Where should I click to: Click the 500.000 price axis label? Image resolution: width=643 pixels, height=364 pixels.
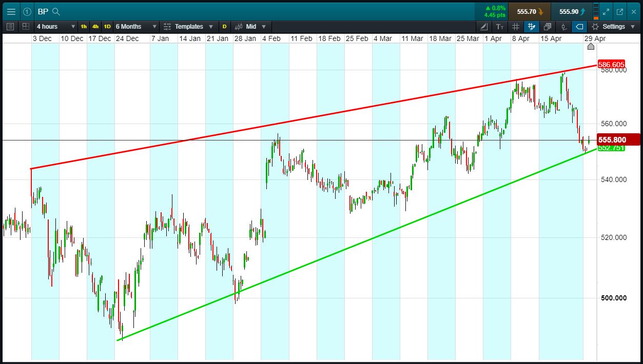[613, 298]
